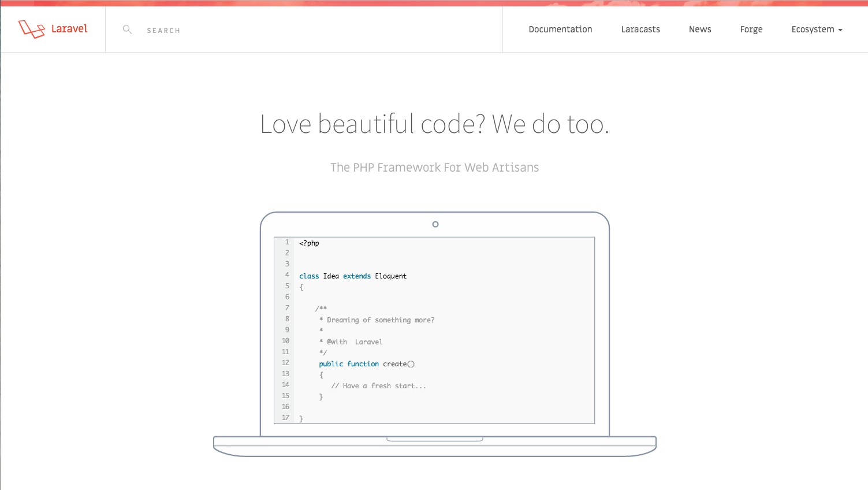Click the heading "Love beautiful code? We do too."
The image size is (868, 490).
pyautogui.click(x=434, y=124)
